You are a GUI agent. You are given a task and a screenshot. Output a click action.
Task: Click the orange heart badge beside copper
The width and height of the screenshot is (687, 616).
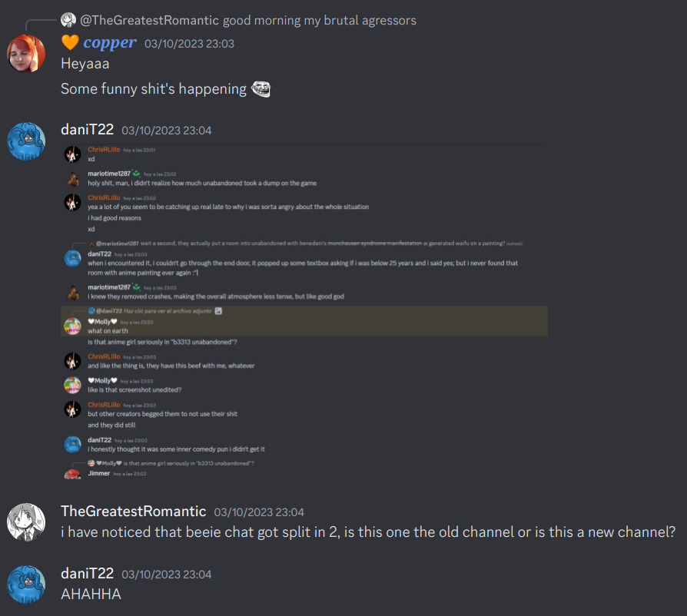[x=70, y=42]
